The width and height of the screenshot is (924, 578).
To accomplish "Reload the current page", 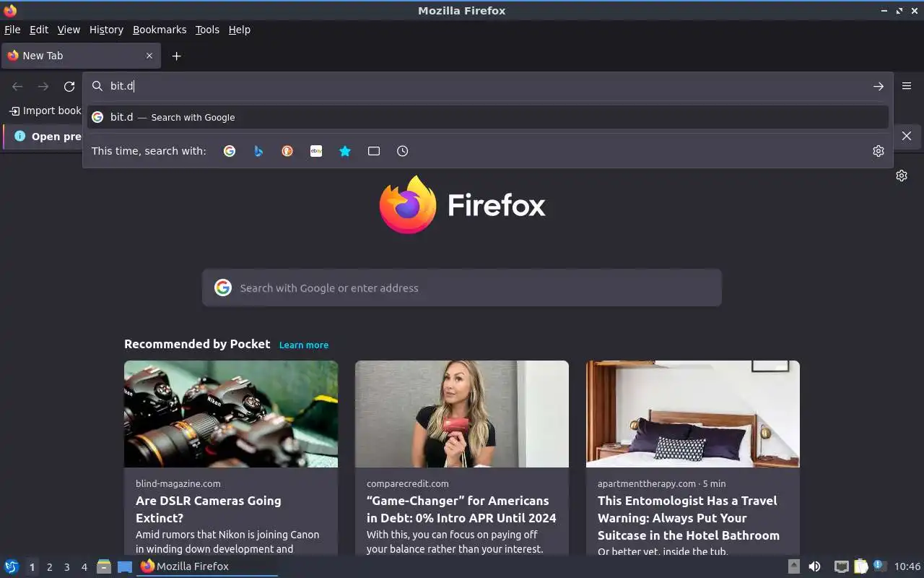I will pos(69,87).
